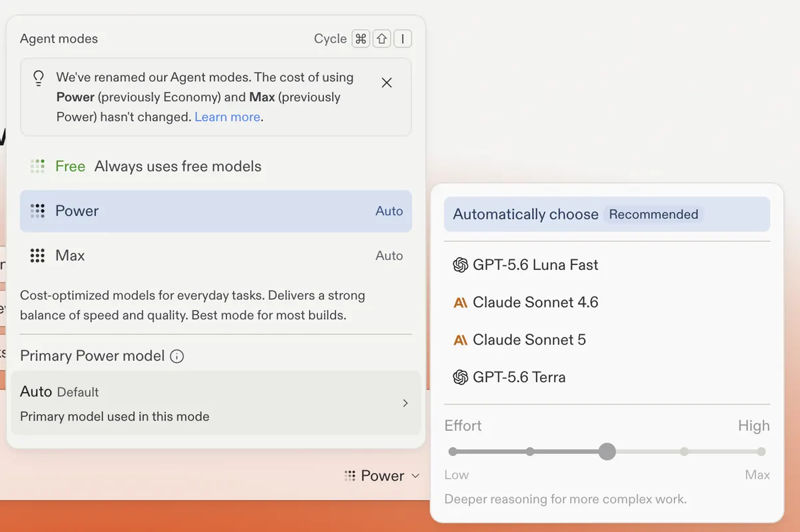This screenshot has width=800, height=532.
Task: Click the Recommended badge
Action: click(653, 215)
